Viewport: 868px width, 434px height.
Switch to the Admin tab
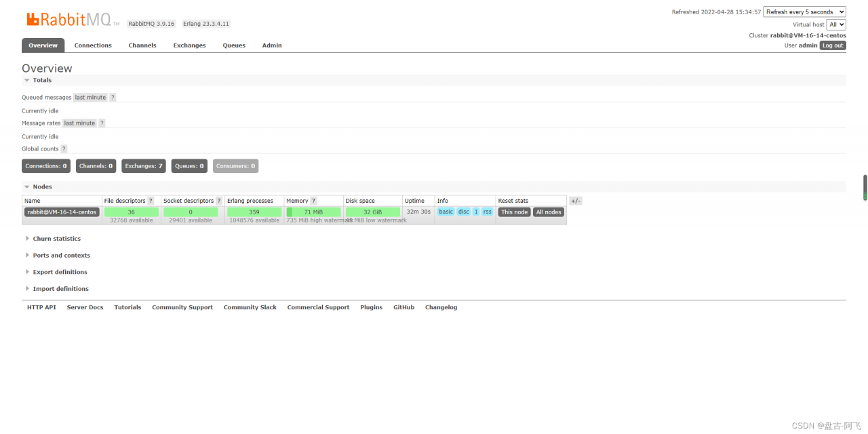(x=272, y=45)
